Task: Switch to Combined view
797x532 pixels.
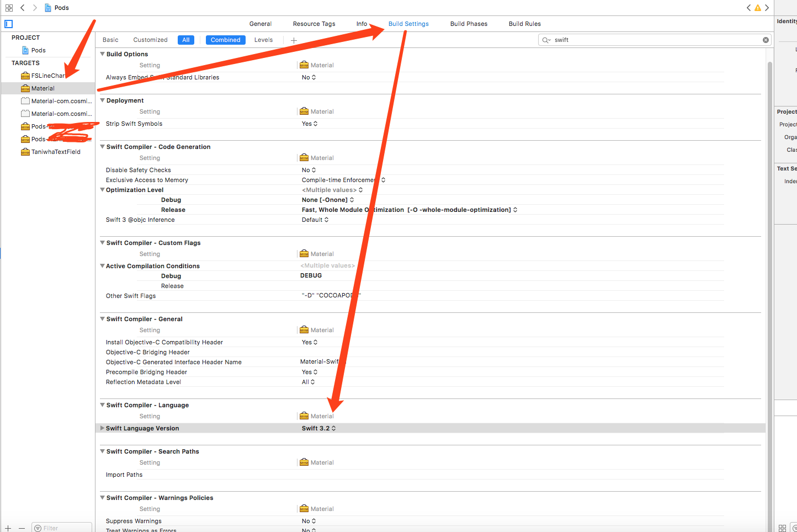Action: (225, 40)
